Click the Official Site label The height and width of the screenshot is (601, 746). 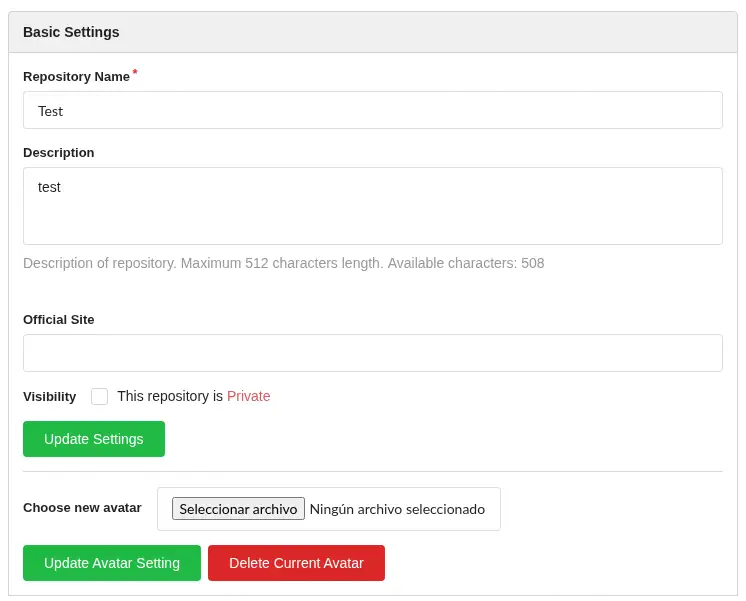[x=59, y=320]
